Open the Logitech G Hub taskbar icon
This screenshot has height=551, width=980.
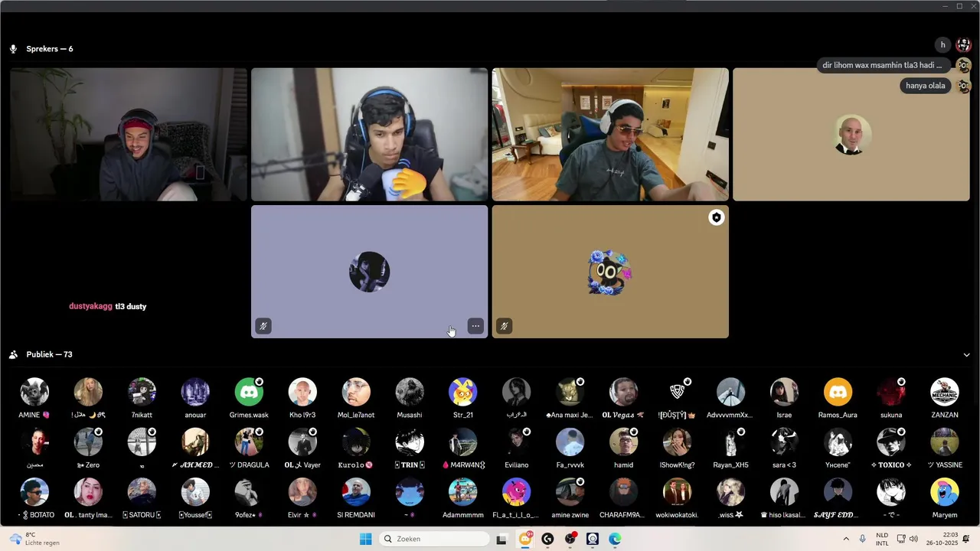point(547,539)
